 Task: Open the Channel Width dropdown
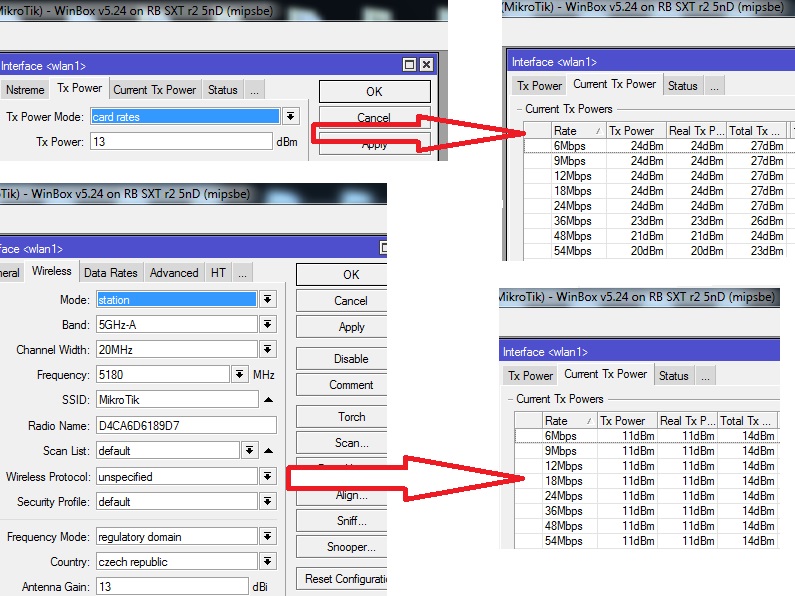[268, 349]
